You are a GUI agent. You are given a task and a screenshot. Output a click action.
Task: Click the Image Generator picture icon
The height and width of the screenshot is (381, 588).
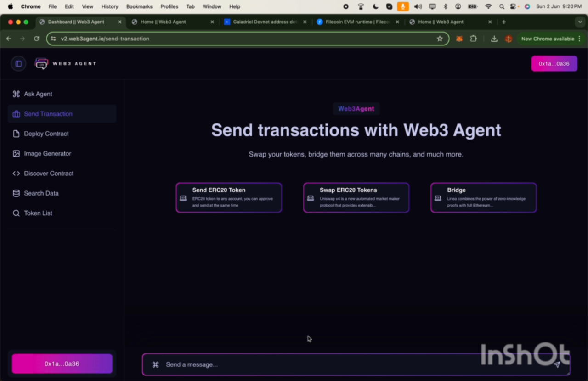(16, 154)
